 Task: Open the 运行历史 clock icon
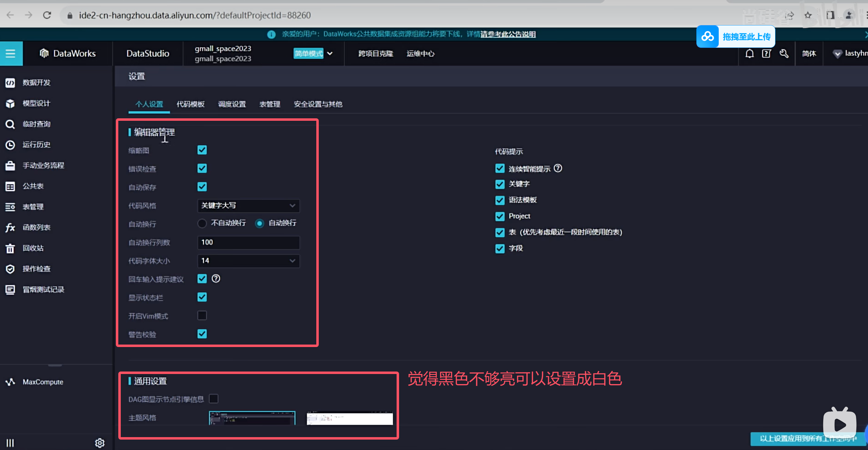[x=10, y=145]
